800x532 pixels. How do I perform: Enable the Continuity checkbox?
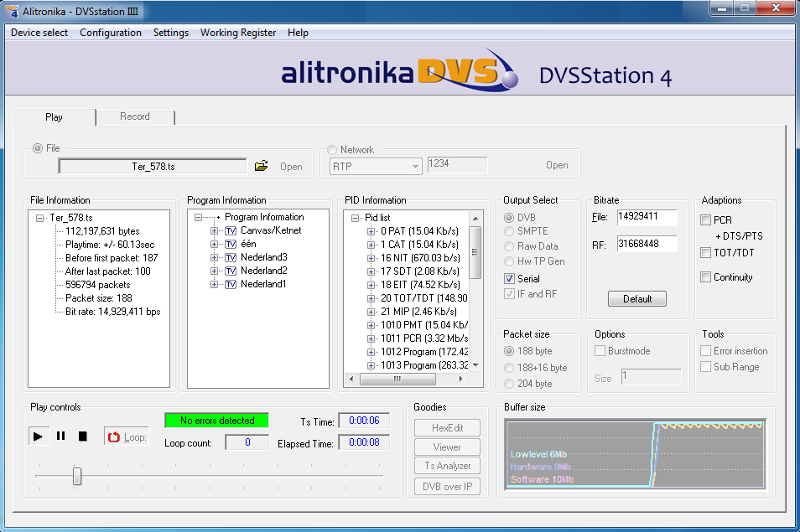click(x=706, y=277)
